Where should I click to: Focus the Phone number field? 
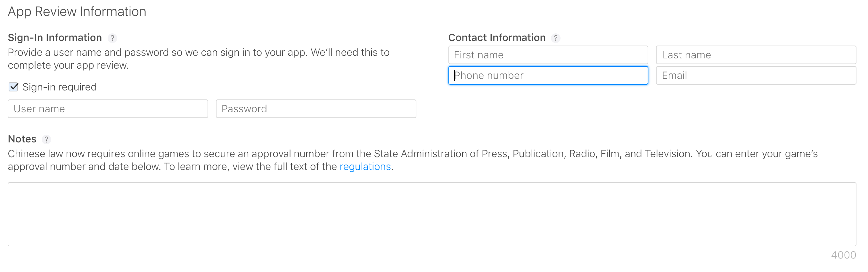point(548,75)
